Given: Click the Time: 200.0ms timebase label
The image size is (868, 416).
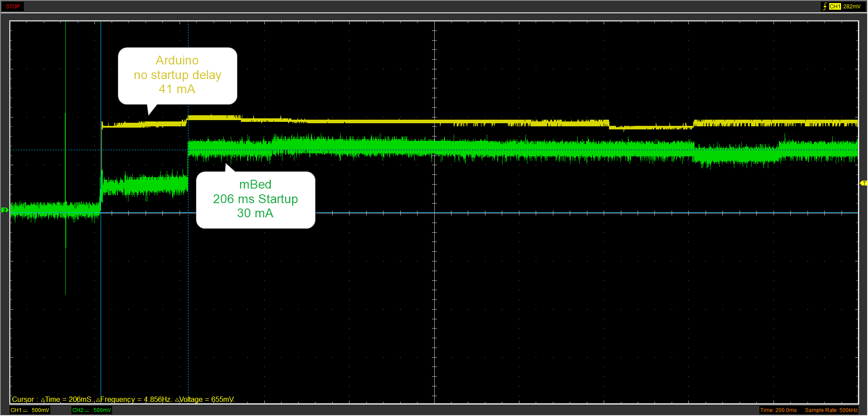Looking at the screenshot, I should tap(778, 410).
